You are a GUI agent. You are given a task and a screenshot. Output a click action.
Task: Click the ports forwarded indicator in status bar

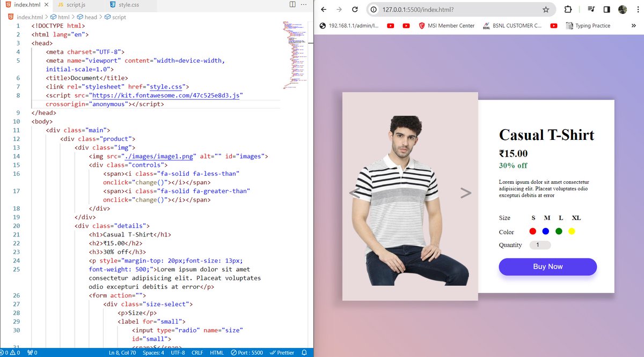coord(32,353)
